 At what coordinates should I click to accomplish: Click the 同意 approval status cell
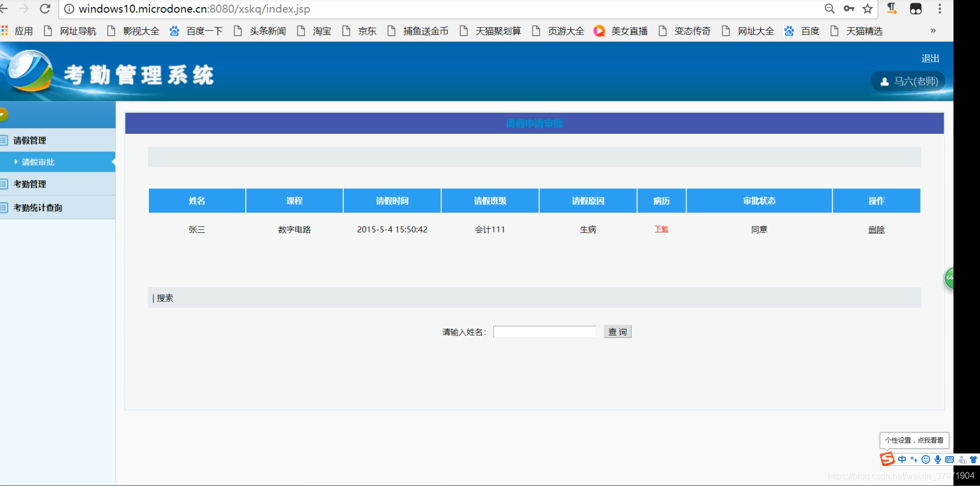point(760,230)
